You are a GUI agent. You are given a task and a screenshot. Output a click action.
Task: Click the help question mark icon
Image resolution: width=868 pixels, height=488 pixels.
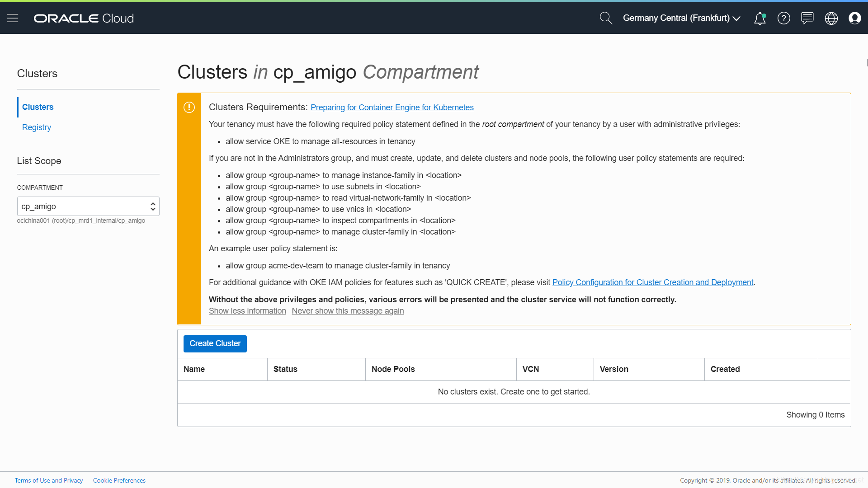point(783,18)
